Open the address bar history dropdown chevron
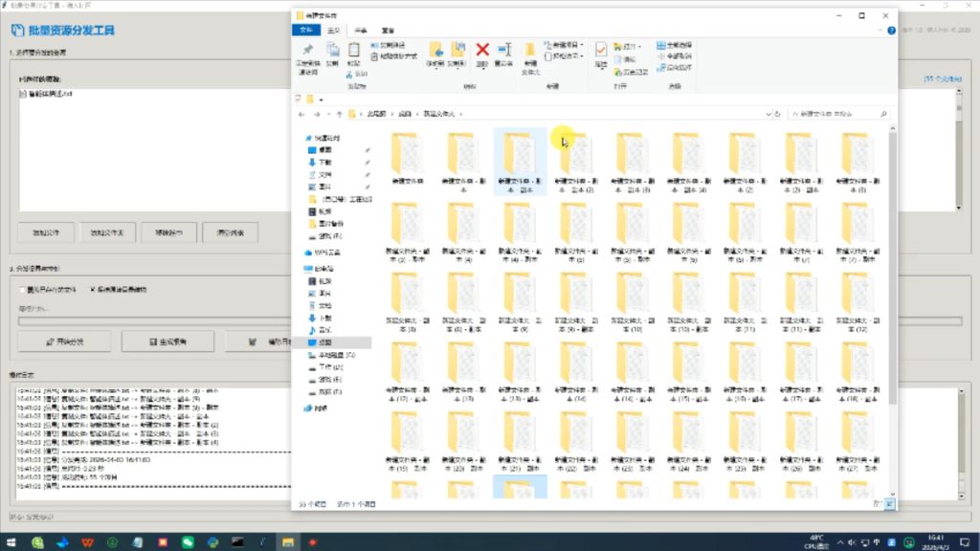 769,114
